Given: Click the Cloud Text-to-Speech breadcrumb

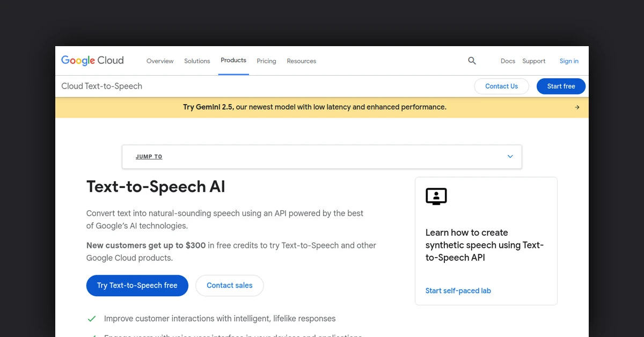Looking at the screenshot, I should 101,86.
